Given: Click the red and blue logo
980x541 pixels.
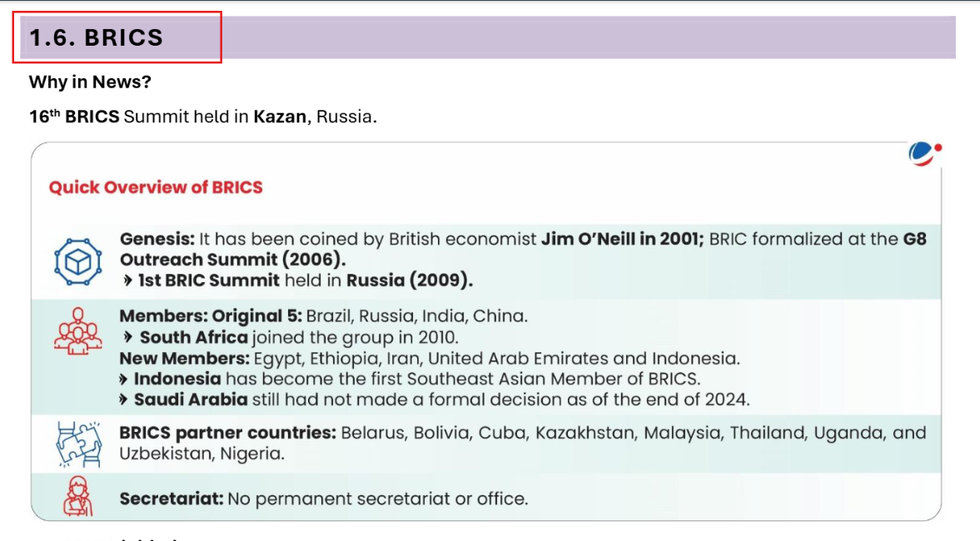Looking at the screenshot, I should [x=924, y=153].
